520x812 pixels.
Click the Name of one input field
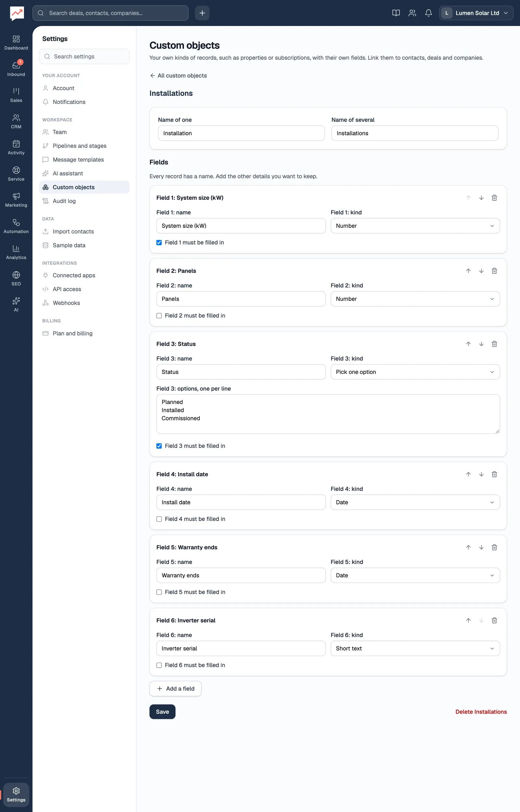coord(241,133)
